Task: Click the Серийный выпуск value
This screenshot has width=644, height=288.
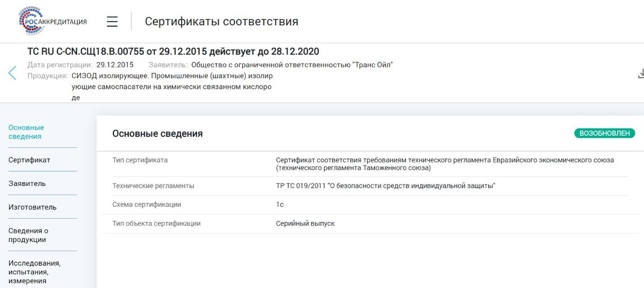Action: pyautogui.click(x=305, y=224)
